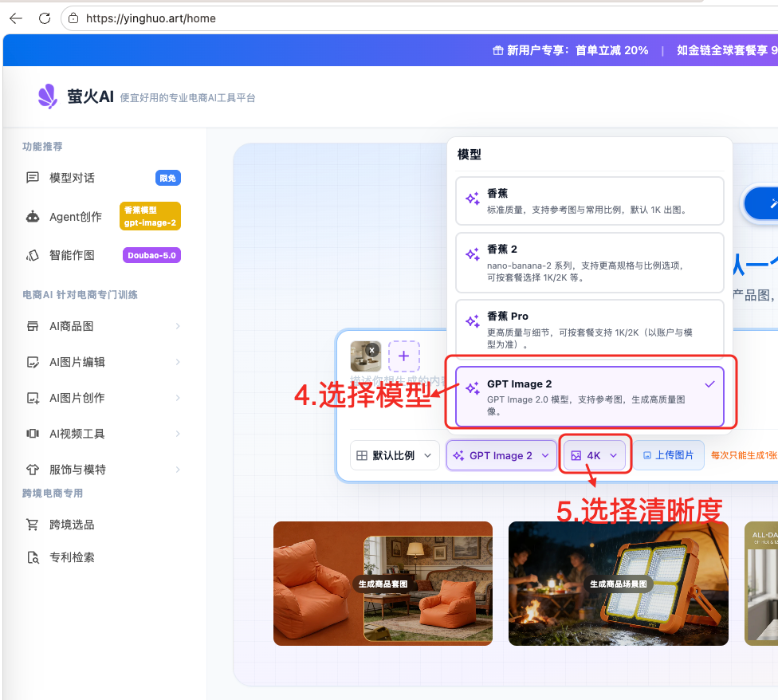
Task: Select the 香蕉 Pro model
Action: [x=589, y=329]
